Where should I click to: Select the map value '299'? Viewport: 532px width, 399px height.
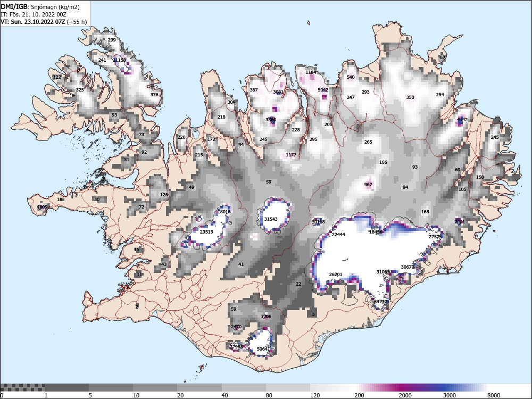(x=112, y=40)
